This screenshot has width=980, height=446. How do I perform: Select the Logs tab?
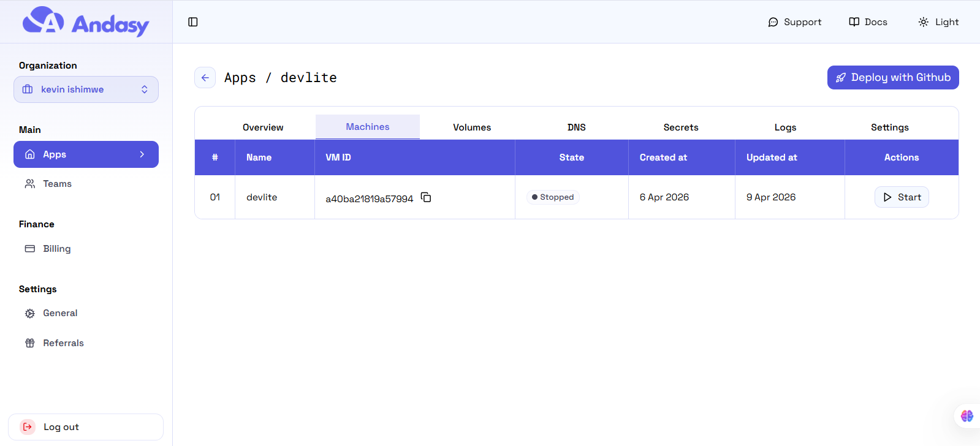tap(785, 127)
